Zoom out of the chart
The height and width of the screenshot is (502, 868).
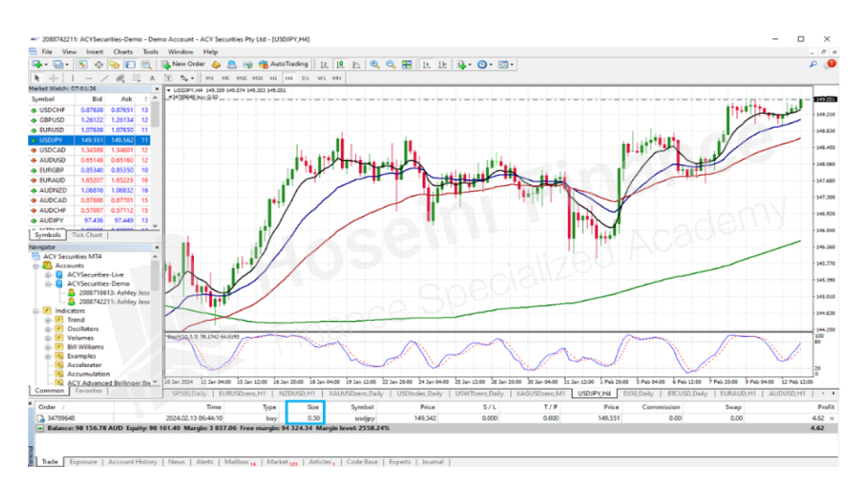[x=390, y=64]
